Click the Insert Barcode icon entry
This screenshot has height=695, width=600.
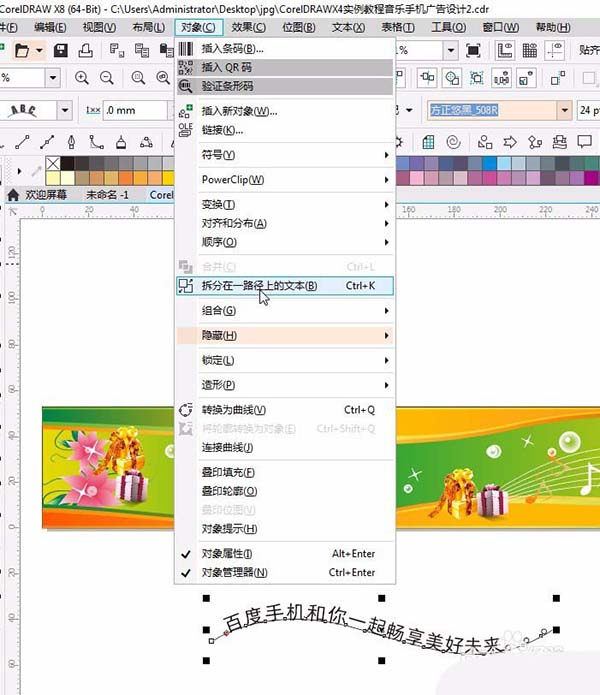coord(284,49)
